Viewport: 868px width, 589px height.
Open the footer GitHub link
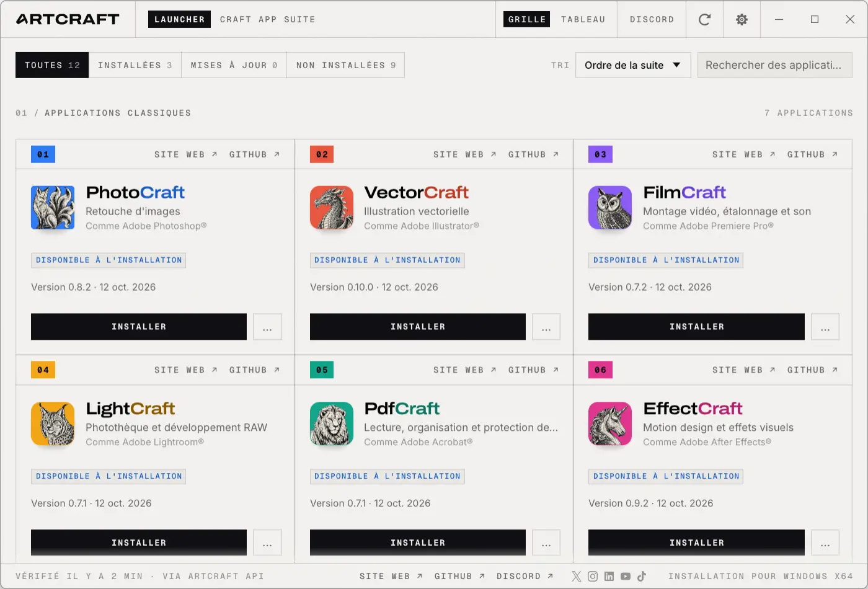pos(459,576)
